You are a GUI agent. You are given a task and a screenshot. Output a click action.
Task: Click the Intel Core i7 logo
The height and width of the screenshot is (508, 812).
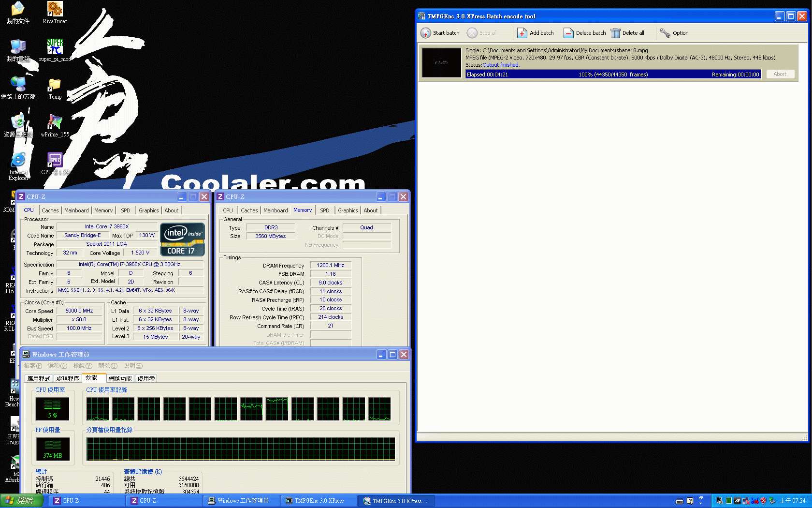point(182,239)
